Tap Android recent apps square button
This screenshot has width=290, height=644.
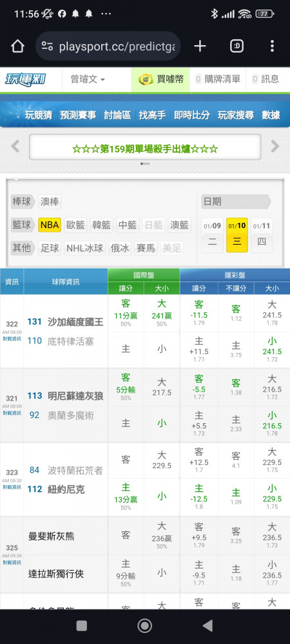pos(82,625)
